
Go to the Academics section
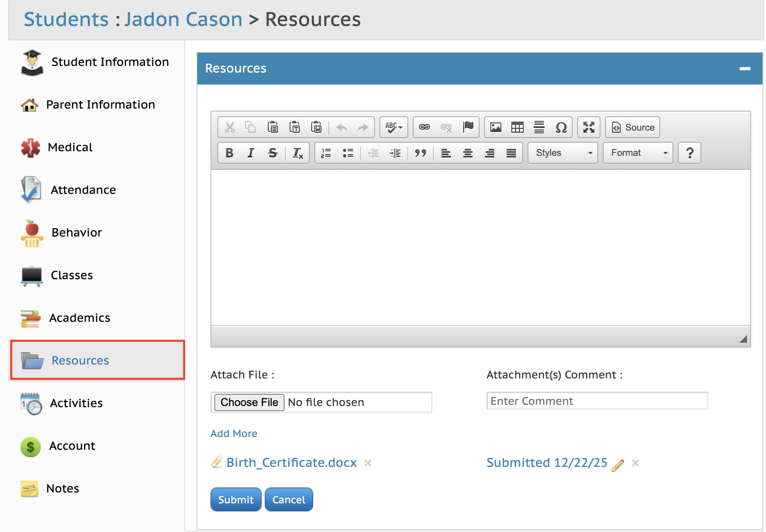pyautogui.click(x=79, y=318)
